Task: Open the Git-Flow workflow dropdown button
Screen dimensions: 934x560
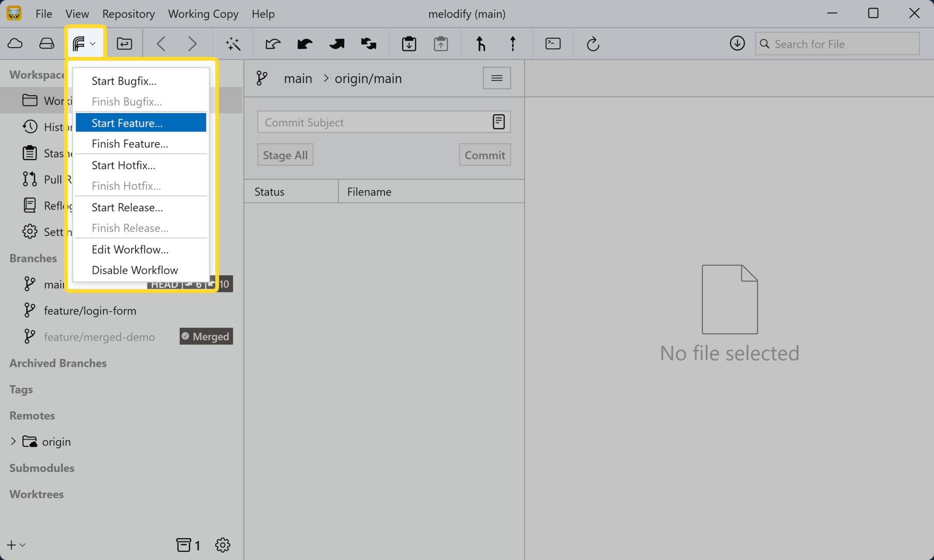Action: pos(85,44)
